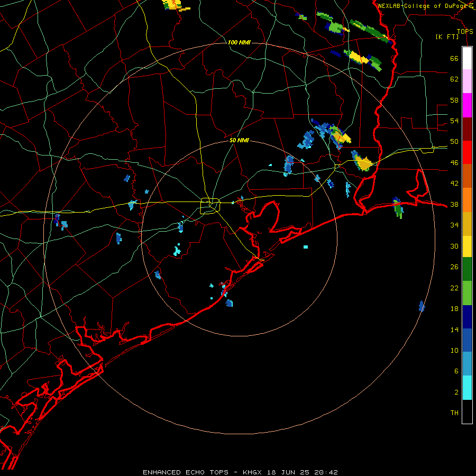Click the "18" legend value
The height and width of the screenshot is (476, 476).
click(454, 309)
